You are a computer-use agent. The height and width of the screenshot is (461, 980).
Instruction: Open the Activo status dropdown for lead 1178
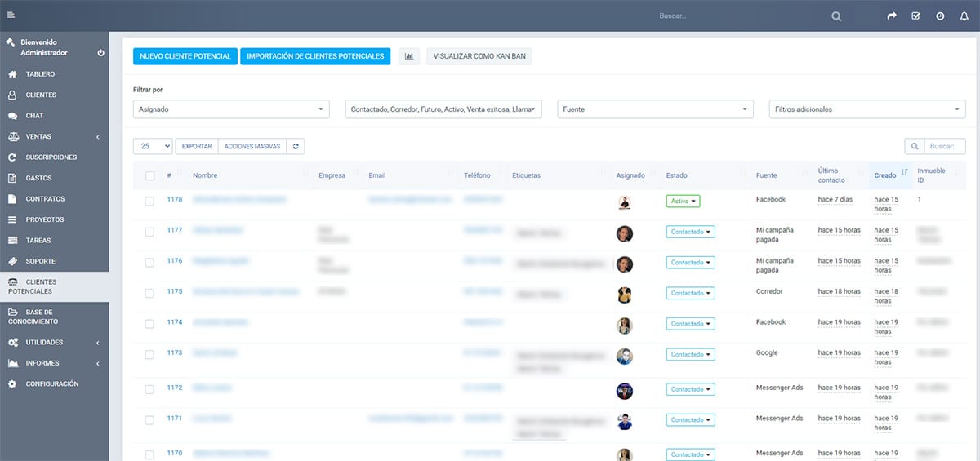pyautogui.click(x=683, y=201)
